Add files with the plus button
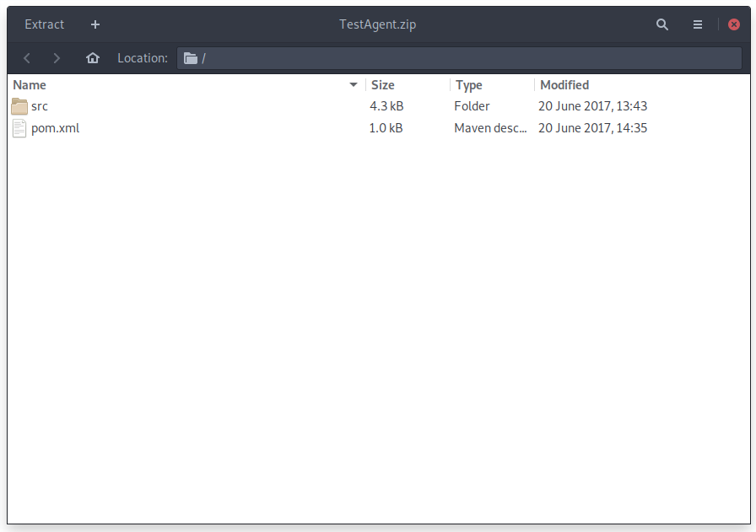756x532 pixels. click(95, 24)
